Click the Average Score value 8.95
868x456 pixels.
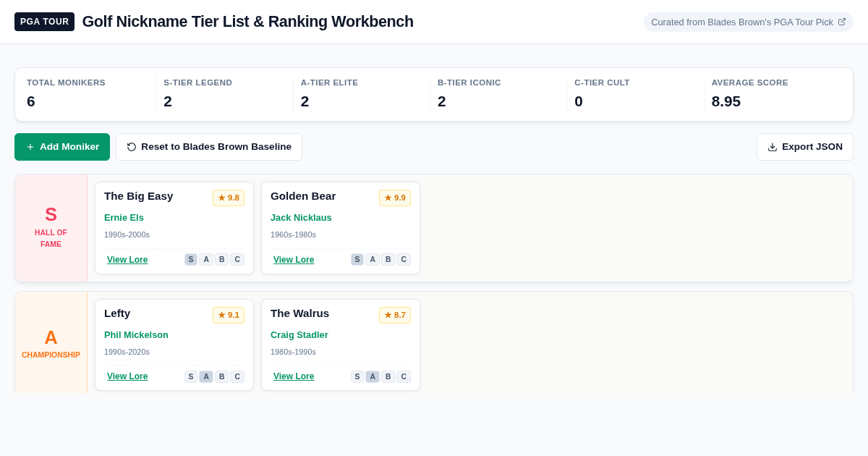726,101
